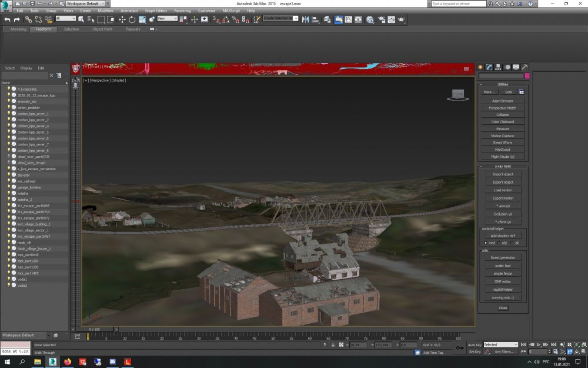Open the Hierarchy command panel tab
The height and width of the screenshot is (368, 588).
pyautogui.click(x=498, y=67)
